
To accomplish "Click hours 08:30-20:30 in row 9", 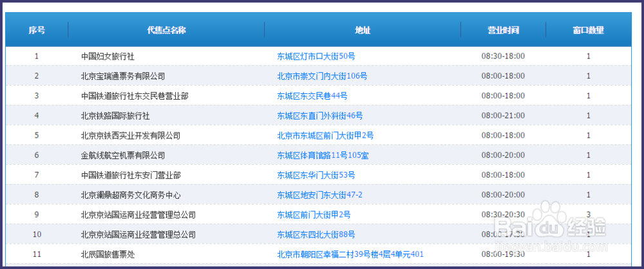I will click(503, 215).
